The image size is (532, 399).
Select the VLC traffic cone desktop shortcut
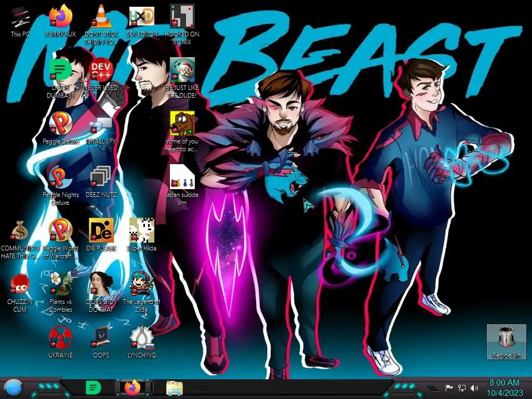tap(101, 24)
